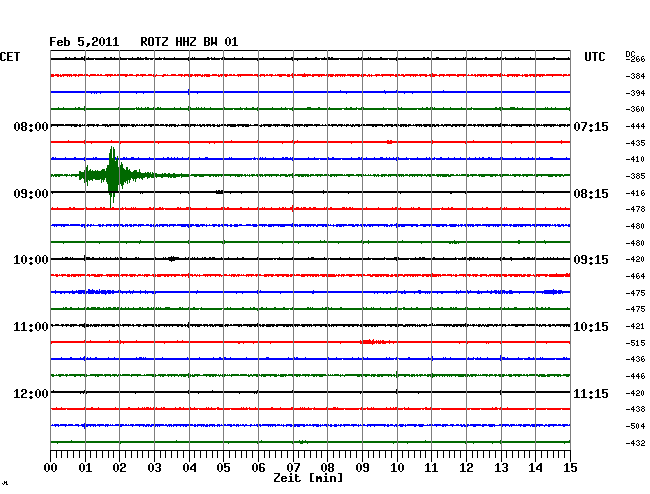Click the x-axis minute label '12'
The width and height of the screenshot is (650, 494).
466,468
